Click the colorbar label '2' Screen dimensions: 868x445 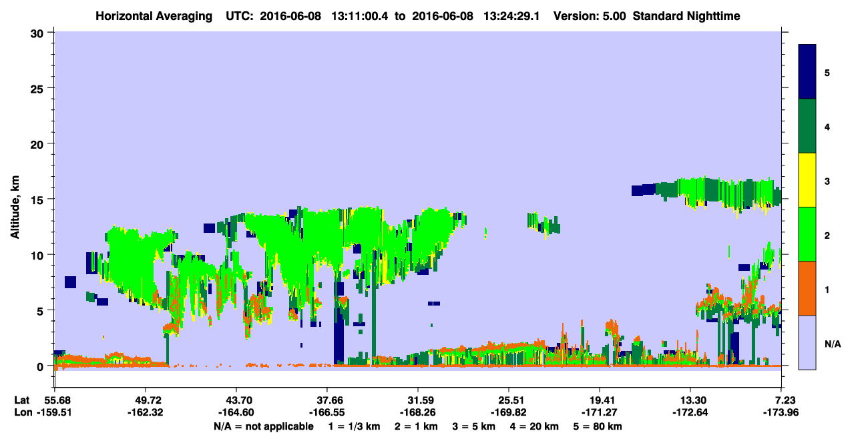828,235
